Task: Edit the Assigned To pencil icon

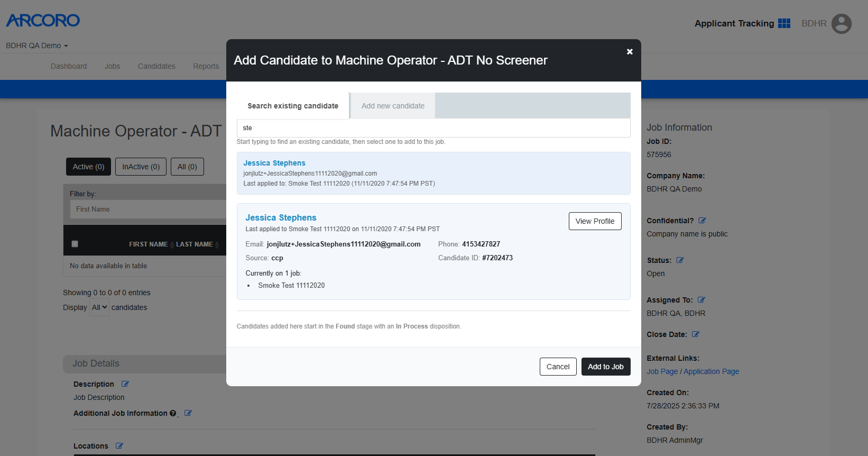Action: pyautogui.click(x=701, y=300)
